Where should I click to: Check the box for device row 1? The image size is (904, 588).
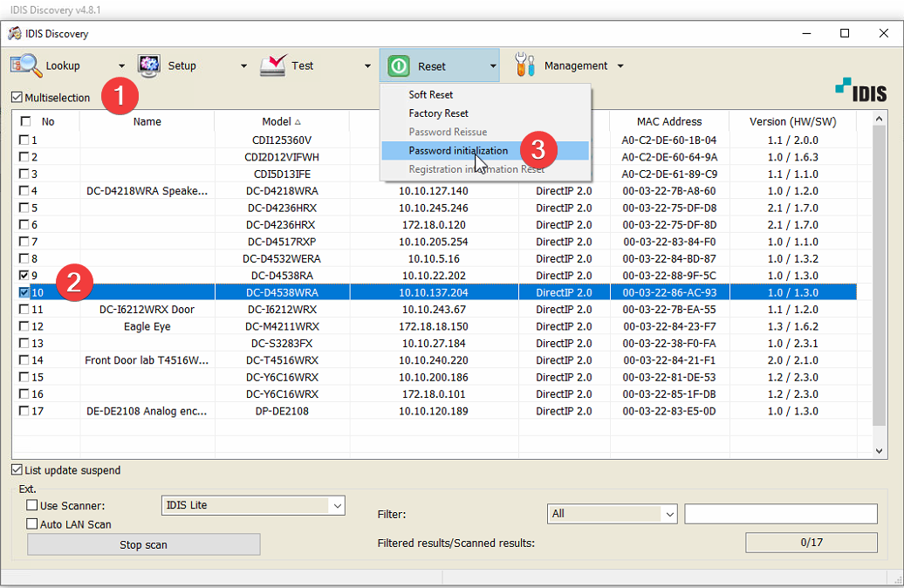[24, 140]
